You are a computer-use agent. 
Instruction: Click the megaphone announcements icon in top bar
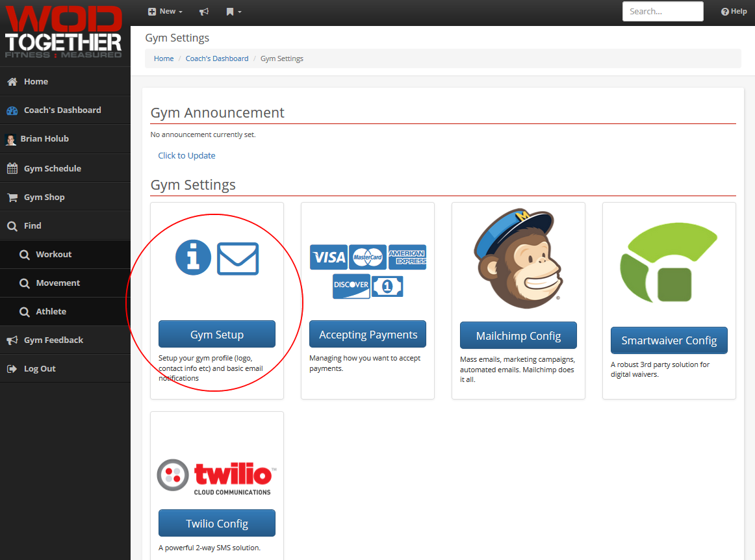204,12
